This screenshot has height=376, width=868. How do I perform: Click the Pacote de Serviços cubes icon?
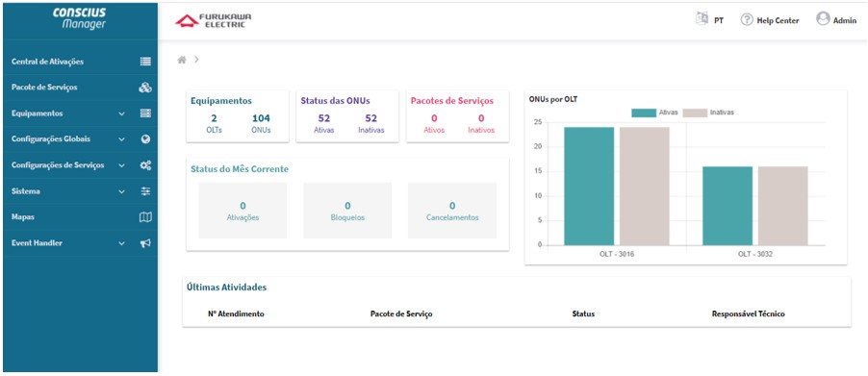tap(145, 88)
